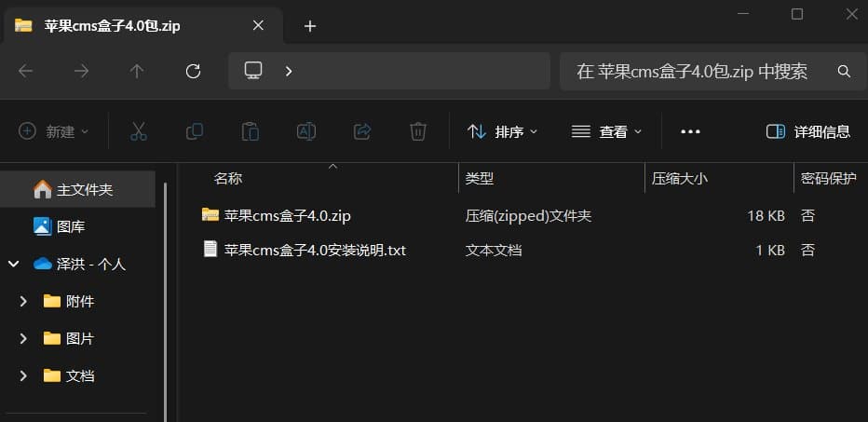
Task: Click the This PC monitor icon in address bar
Action: (253, 71)
